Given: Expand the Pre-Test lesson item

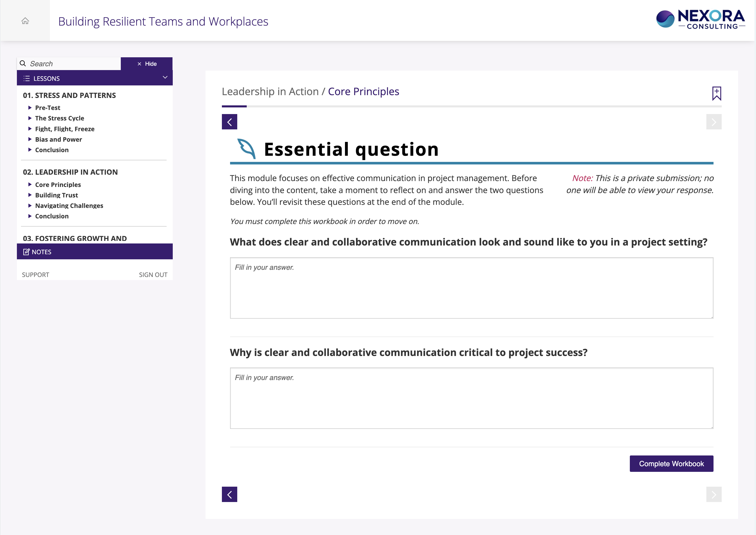Looking at the screenshot, I should [48, 108].
